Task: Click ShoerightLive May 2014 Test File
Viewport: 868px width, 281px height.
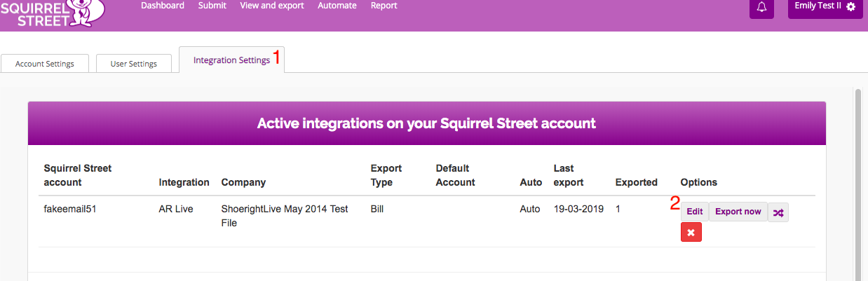Action: (285, 216)
